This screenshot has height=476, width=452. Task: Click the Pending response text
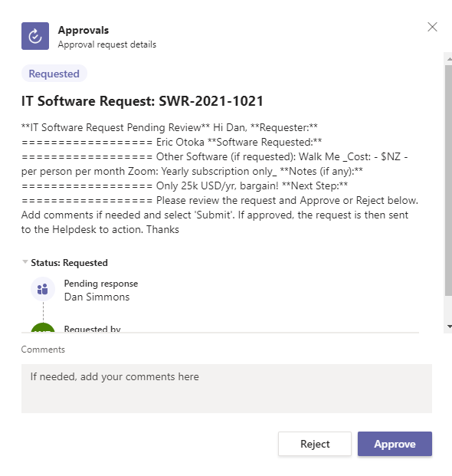click(x=101, y=284)
